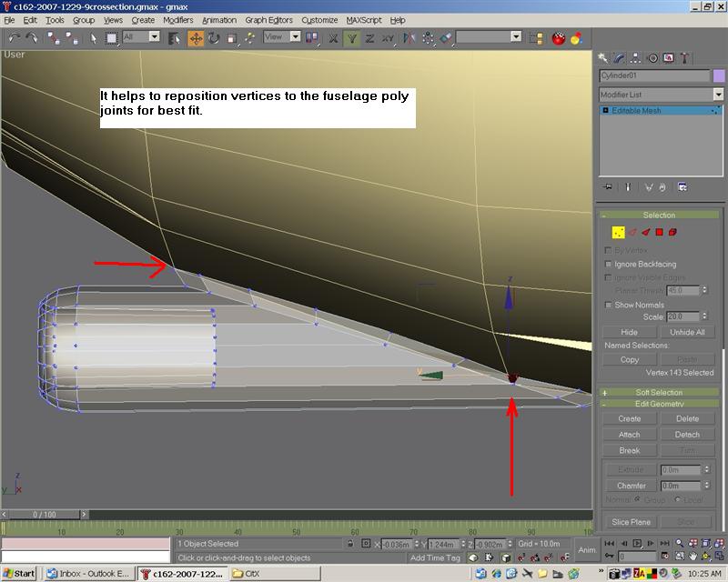
Task: Switch to Inbox - Outlook taskbar window
Action: [x=89, y=574]
